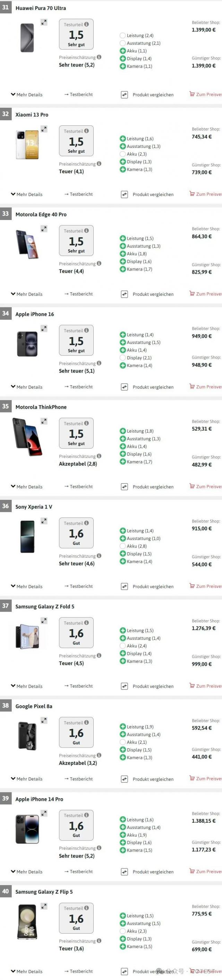This screenshot has width=222, height=980.
Task: Open info icon beside Motorola Edge 40 Pro Testurteil
Action: pyautogui.click(x=86, y=231)
